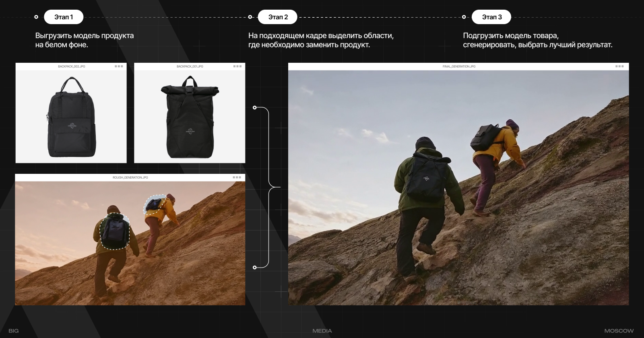Click the Этап 1 pill label

point(64,17)
